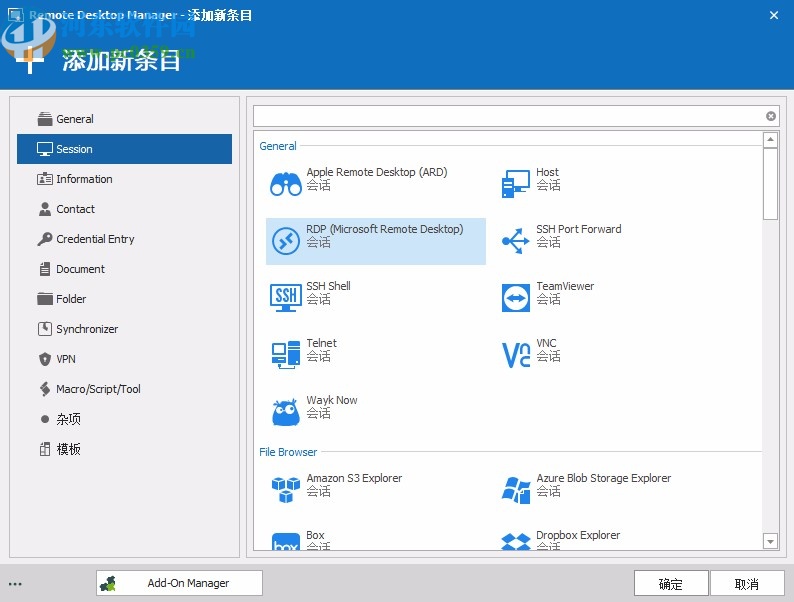
Task: Click the File Browser section header
Action: (288, 452)
